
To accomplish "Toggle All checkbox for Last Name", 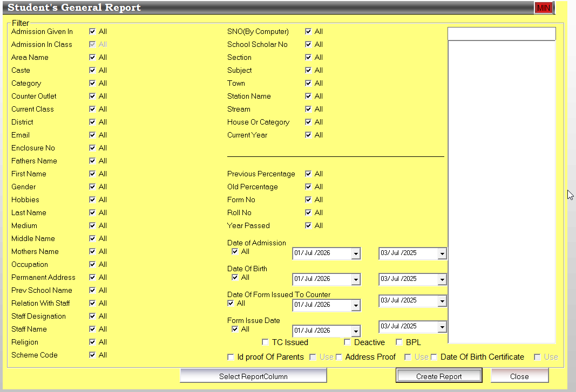I will [92, 212].
